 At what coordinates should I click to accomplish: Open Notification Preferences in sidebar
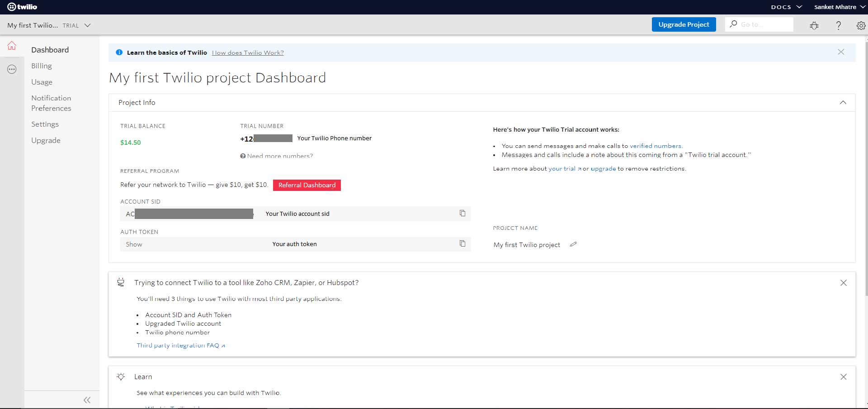[x=51, y=103]
